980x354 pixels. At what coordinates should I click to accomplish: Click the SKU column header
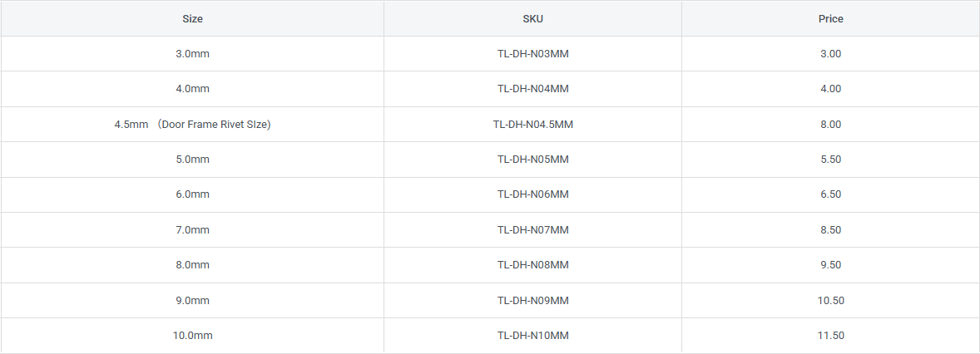(532, 18)
